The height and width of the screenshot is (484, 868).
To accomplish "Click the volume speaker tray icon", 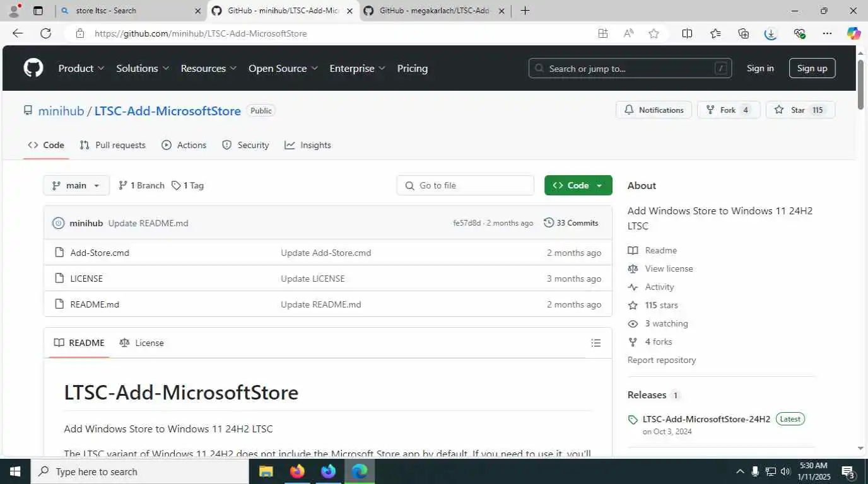I will click(x=785, y=471).
